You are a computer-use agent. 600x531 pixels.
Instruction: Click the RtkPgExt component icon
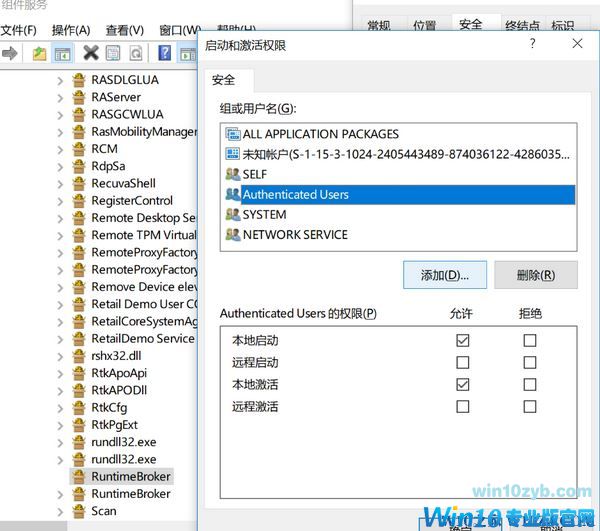coord(79,425)
